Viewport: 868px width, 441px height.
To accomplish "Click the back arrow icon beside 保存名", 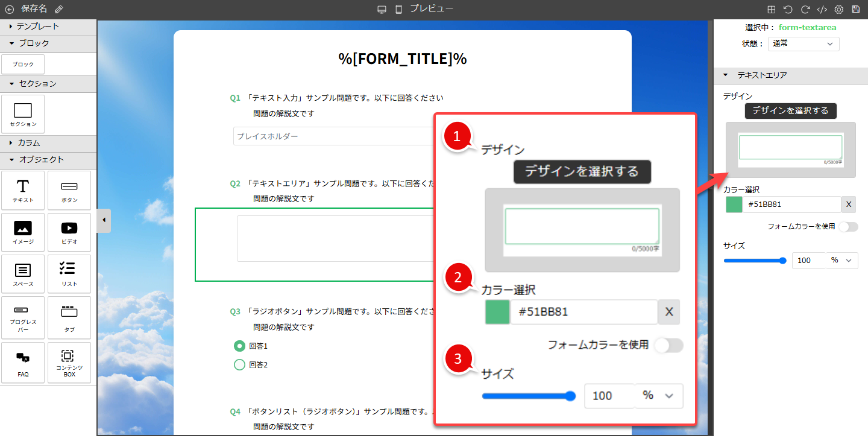I will tap(9, 9).
